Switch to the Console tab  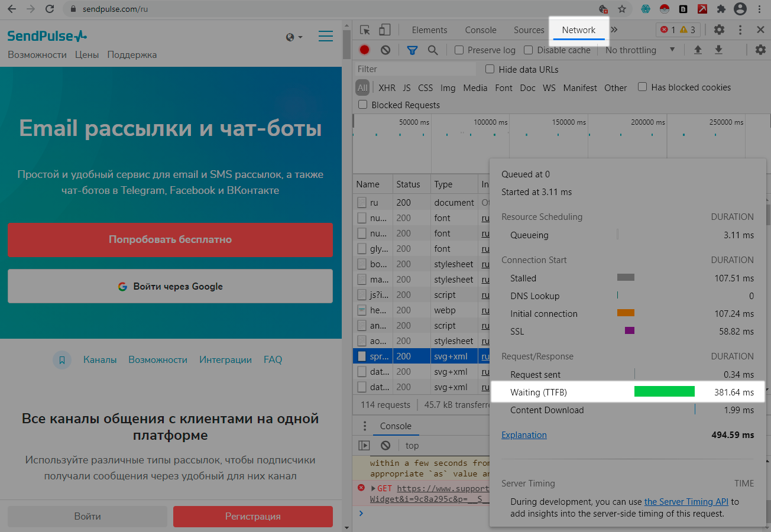[481, 30]
